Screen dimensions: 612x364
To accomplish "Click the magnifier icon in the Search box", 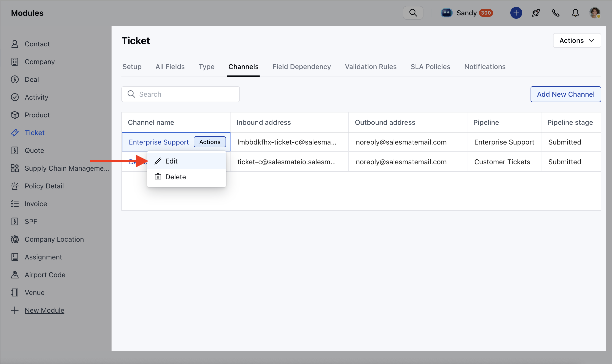I will pyautogui.click(x=131, y=94).
